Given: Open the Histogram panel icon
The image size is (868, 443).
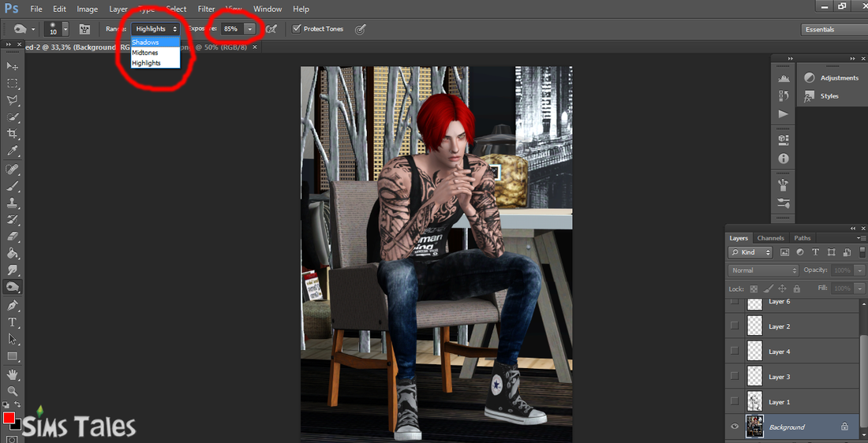Looking at the screenshot, I should coord(784,79).
